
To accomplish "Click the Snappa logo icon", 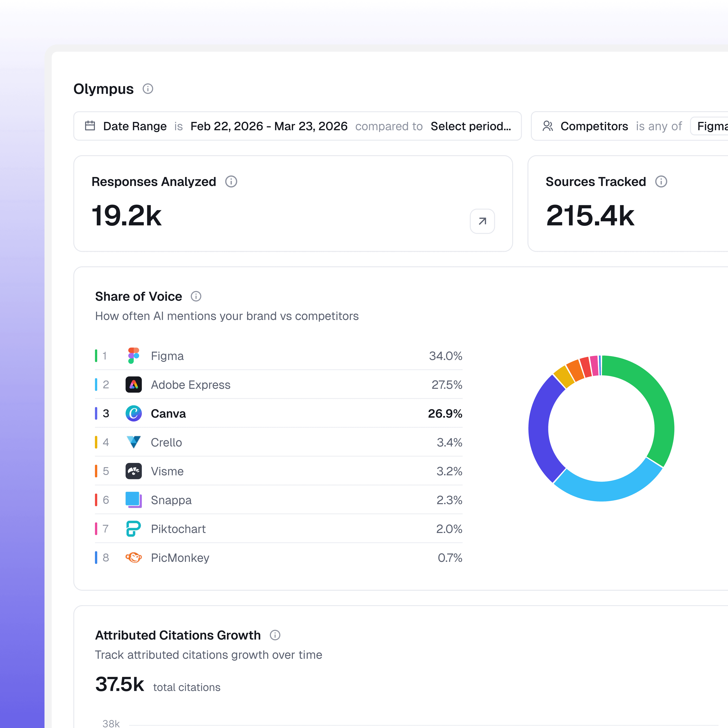I will (134, 500).
